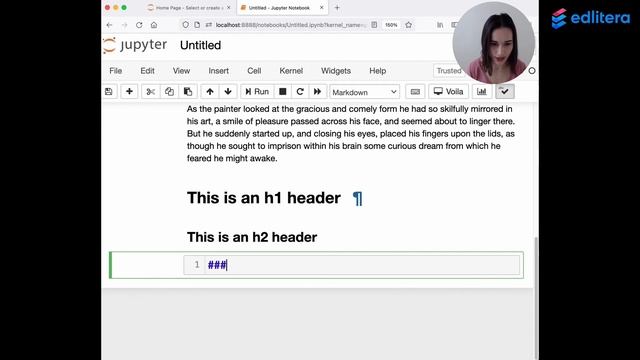
Task: Open a new browser tab with plus
Action: [337, 8]
